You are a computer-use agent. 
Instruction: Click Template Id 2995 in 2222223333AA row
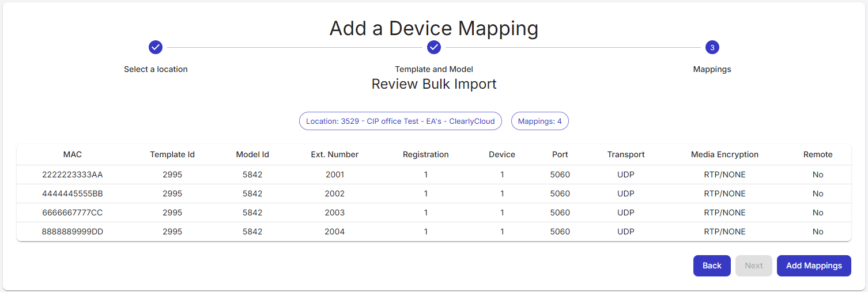[x=172, y=175]
